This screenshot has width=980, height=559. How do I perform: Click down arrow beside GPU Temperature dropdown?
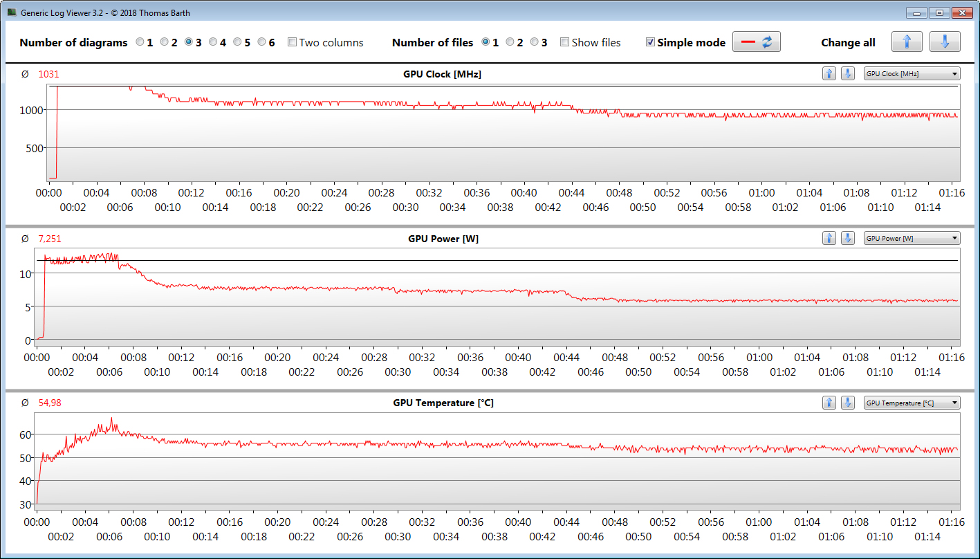(x=847, y=403)
